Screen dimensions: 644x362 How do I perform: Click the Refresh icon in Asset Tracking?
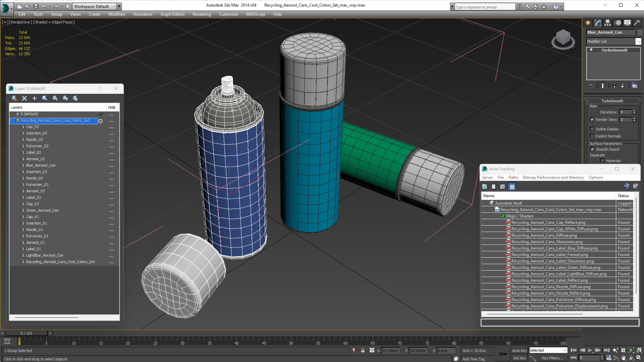click(x=484, y=187)
